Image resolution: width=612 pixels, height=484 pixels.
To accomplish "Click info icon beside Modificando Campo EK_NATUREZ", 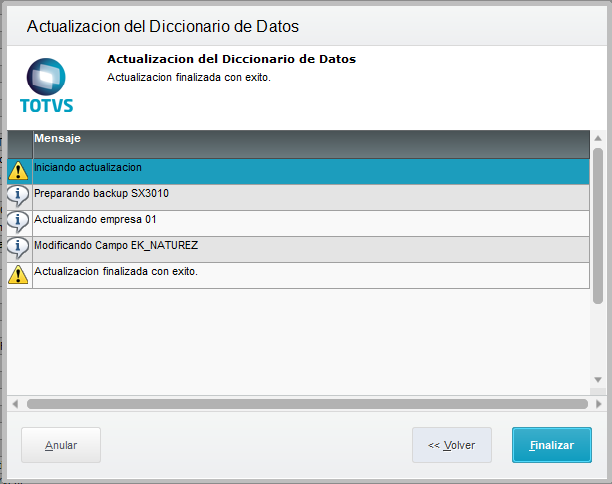I will tap(18, 248).
